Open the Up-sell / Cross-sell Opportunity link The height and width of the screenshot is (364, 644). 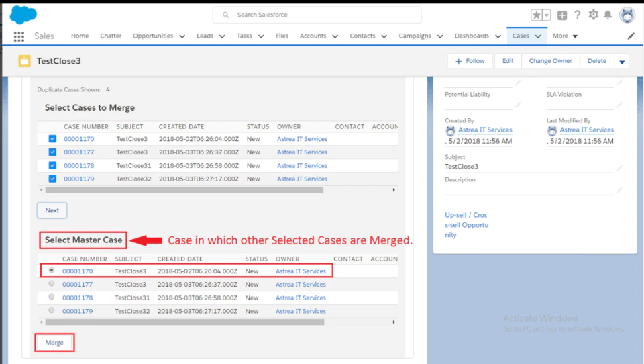(467, 225)
